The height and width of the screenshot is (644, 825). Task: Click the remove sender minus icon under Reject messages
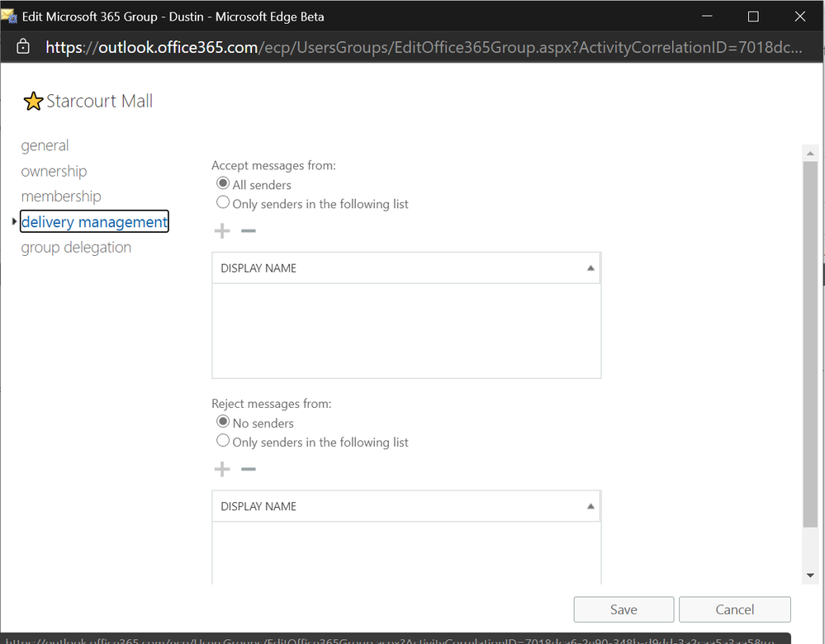[249, 469]
